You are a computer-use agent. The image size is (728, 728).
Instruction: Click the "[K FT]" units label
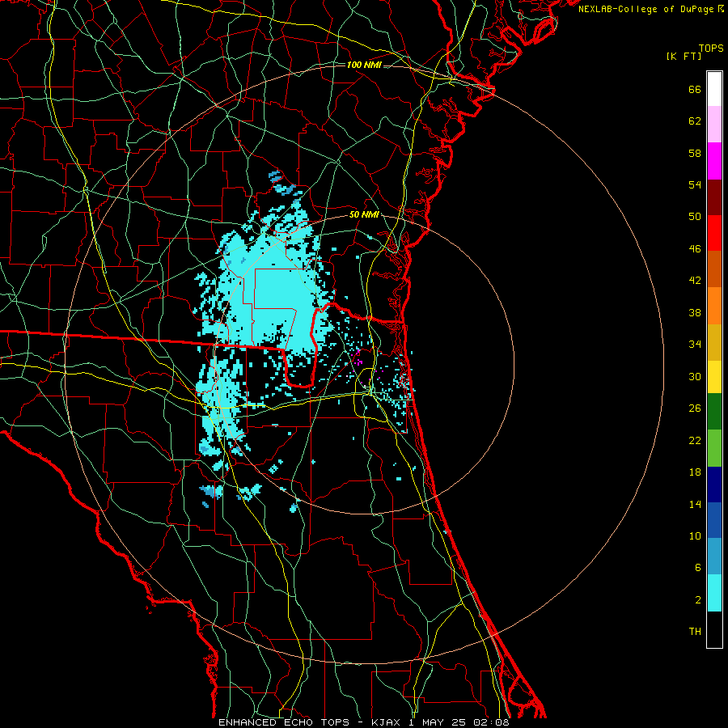684,57
